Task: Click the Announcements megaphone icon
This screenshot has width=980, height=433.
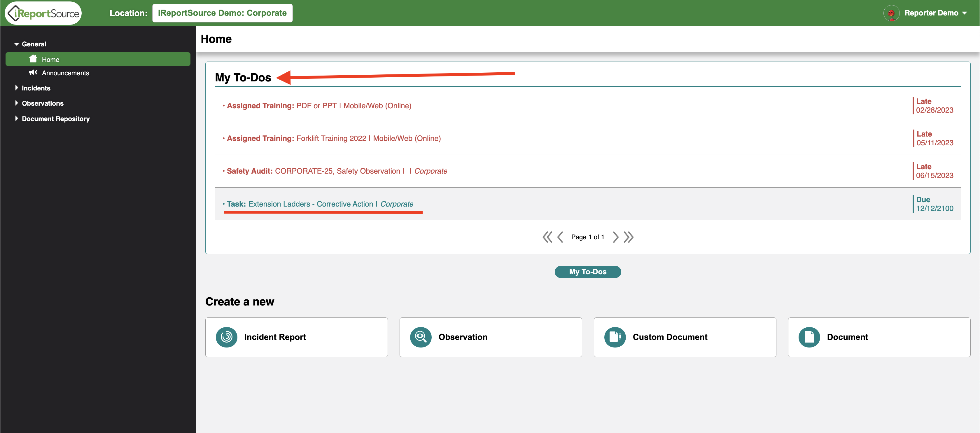Action: tap(33, 73)
